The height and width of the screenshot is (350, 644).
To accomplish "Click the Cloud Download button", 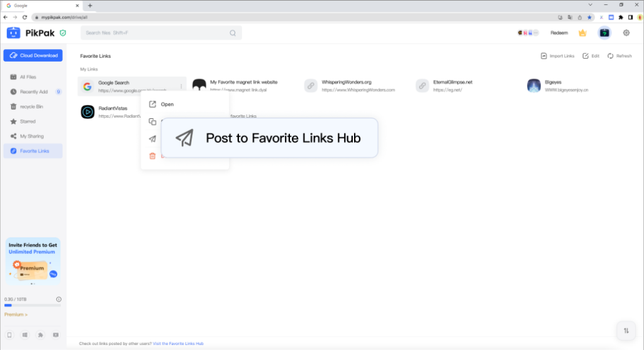I will (33, 55).
